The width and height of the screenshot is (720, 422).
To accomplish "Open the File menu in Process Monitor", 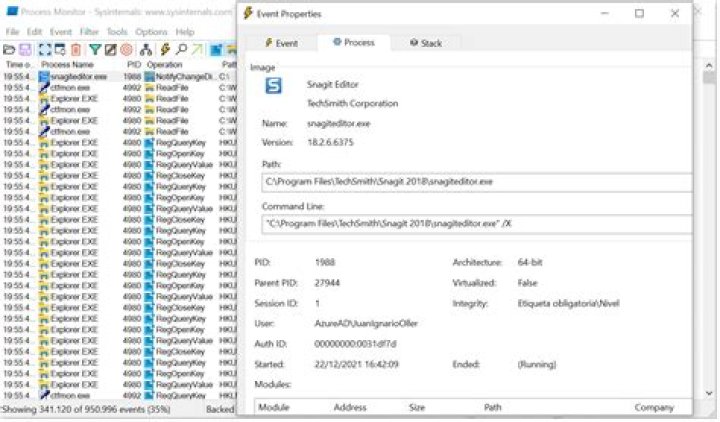I will pos(12,32).
